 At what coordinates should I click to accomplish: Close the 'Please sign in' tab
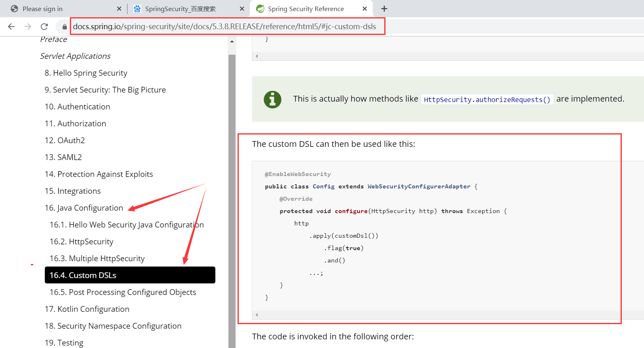(x=119, y=9)
